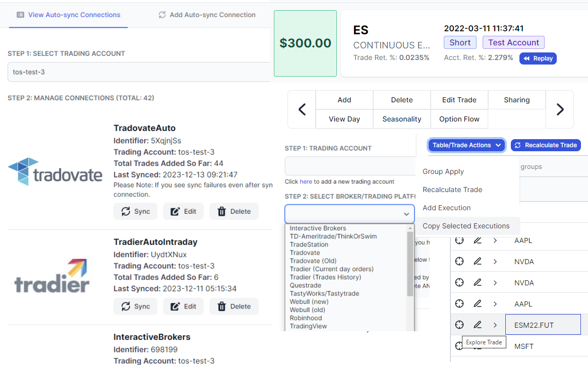Go to next actions with right arrow

[560, 109]
